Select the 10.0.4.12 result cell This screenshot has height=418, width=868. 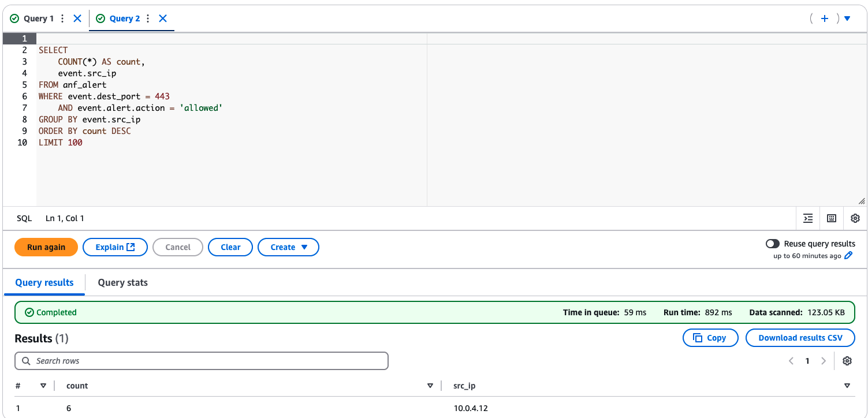[471, 408]
